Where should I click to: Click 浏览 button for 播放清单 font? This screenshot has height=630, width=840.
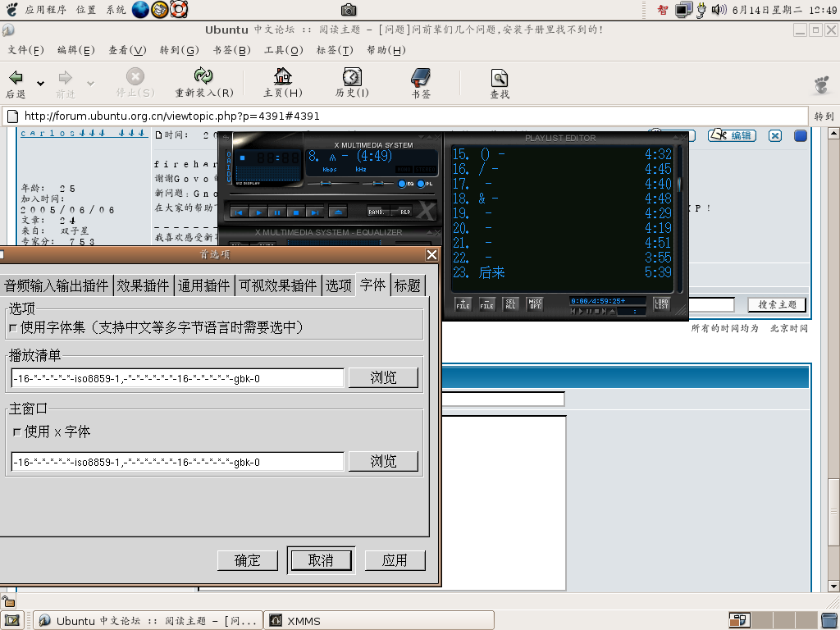tap(383, 377)
